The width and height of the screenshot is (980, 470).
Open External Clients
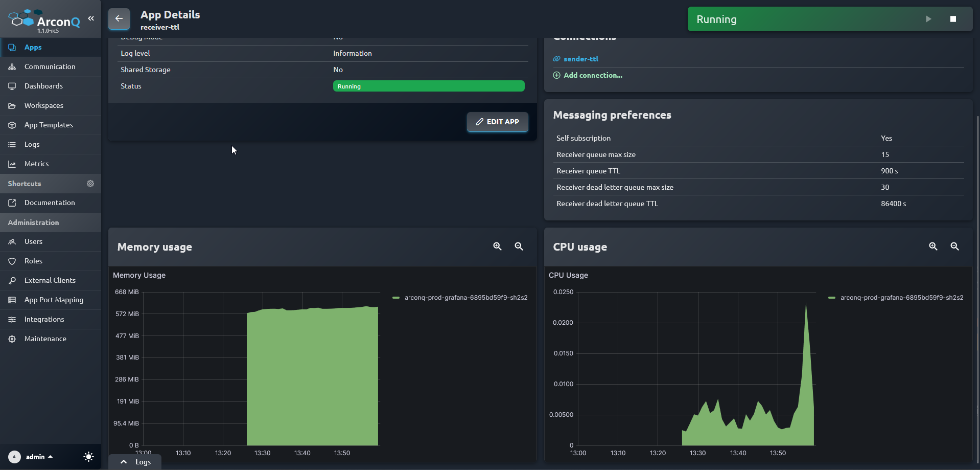click(x=51, y=280)
